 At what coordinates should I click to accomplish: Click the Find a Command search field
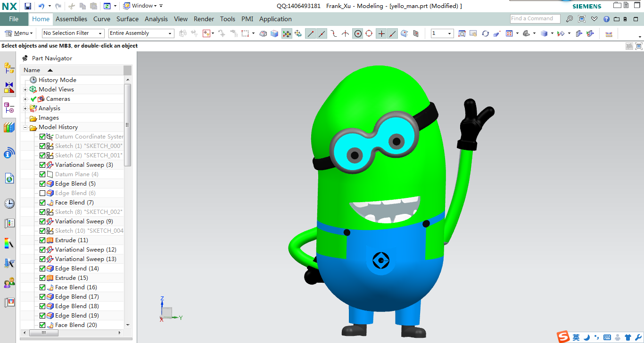coord(535,19)
